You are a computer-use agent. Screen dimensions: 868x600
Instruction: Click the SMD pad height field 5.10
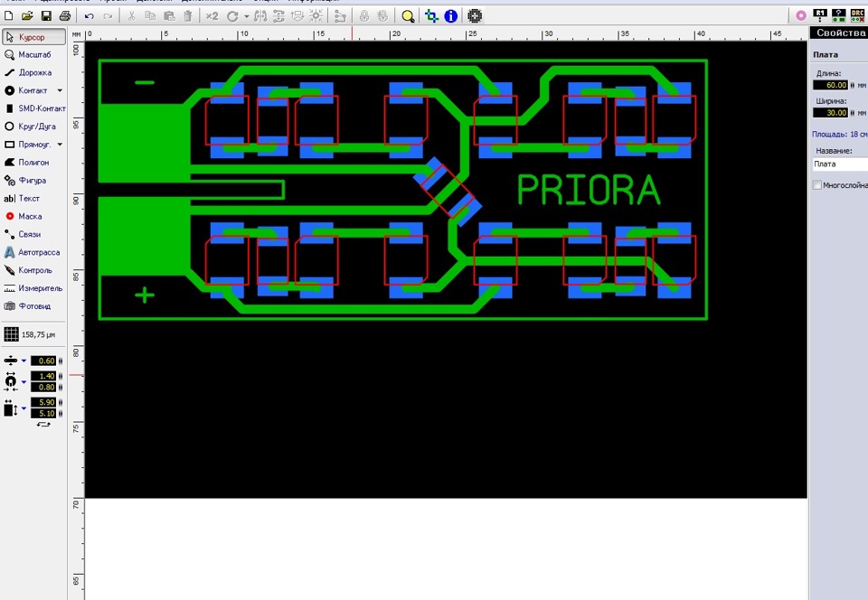point(43,413)
